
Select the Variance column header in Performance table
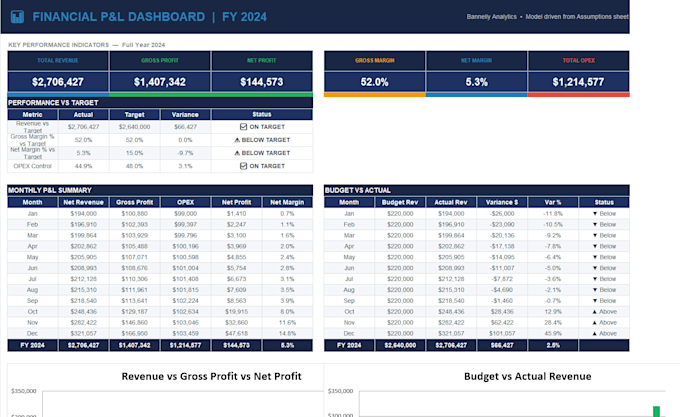click(185, 114)
